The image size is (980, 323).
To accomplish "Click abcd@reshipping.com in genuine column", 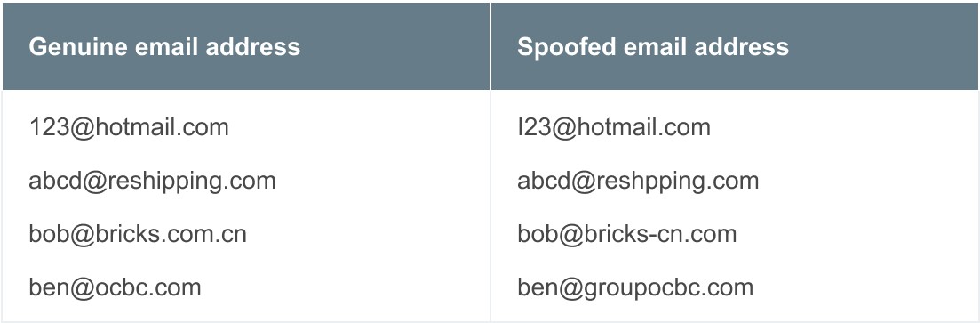I will (153, 181).
